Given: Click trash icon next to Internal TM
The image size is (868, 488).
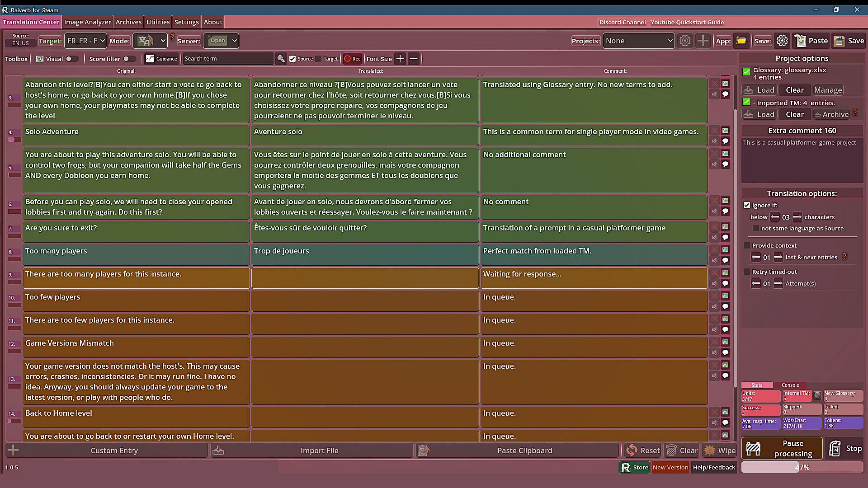Looking at the screenshot, I should (x=817, y=396).
